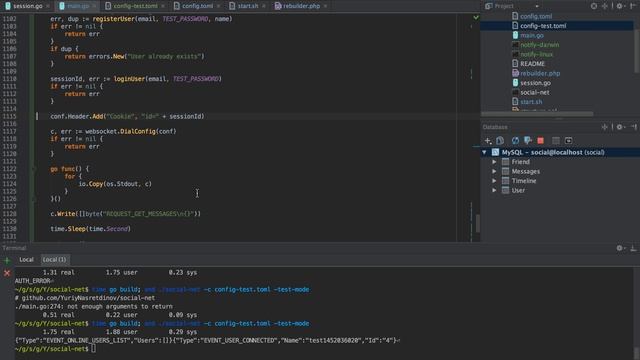Open Database panel settings gear
This screenshot has width=640, height=360.
pos(620,127)
